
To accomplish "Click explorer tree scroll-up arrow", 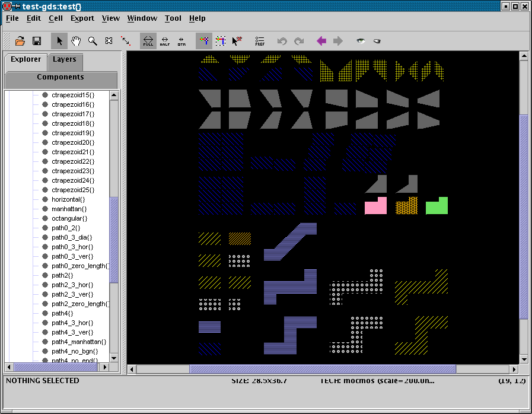I will (114, 95).
